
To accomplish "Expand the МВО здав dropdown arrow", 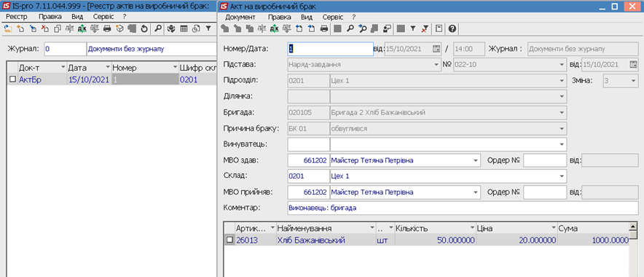I will click(x=476, y=160).
